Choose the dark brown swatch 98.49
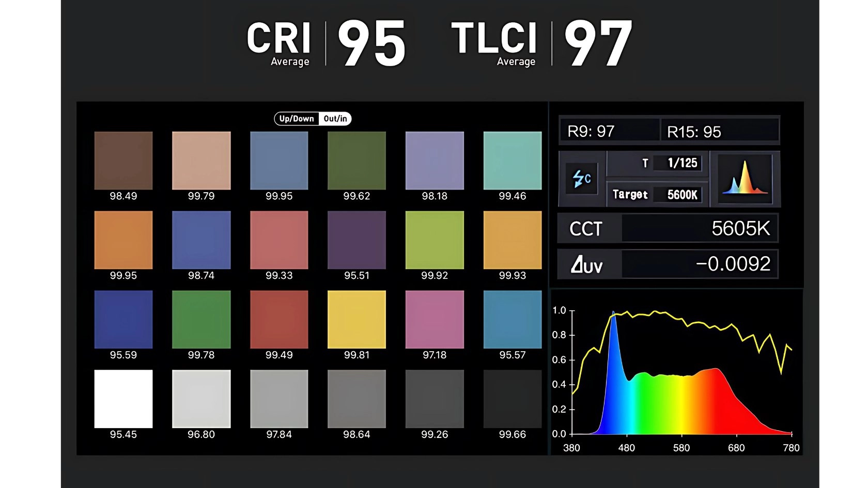 point(123,161)
